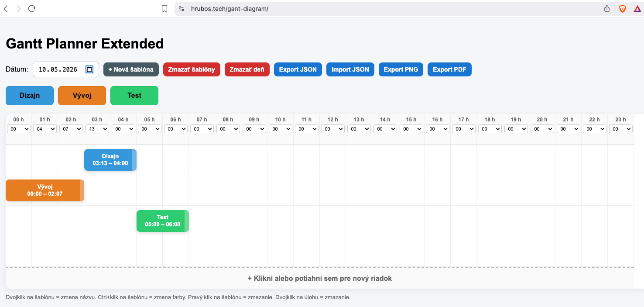Select the blue Dizajn template
The height and width of the screenshot is (307, 644).
30,96
